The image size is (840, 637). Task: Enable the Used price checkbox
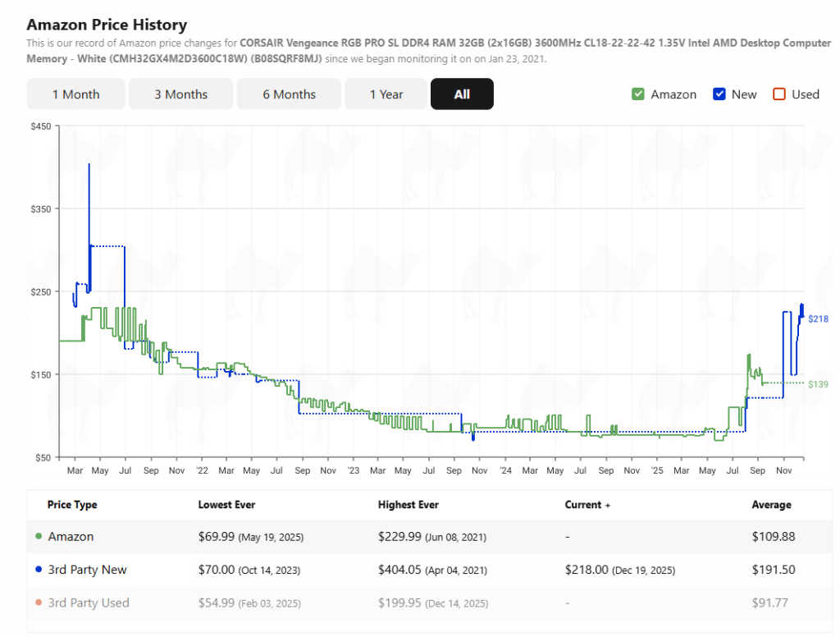(779, 94)
